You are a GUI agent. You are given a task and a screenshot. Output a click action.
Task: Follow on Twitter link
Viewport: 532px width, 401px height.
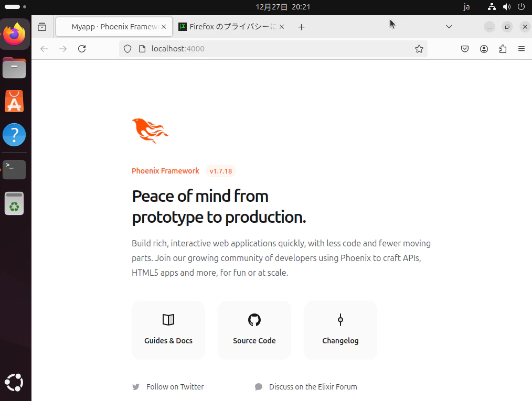pyautogui.click(x=168, y=387)
